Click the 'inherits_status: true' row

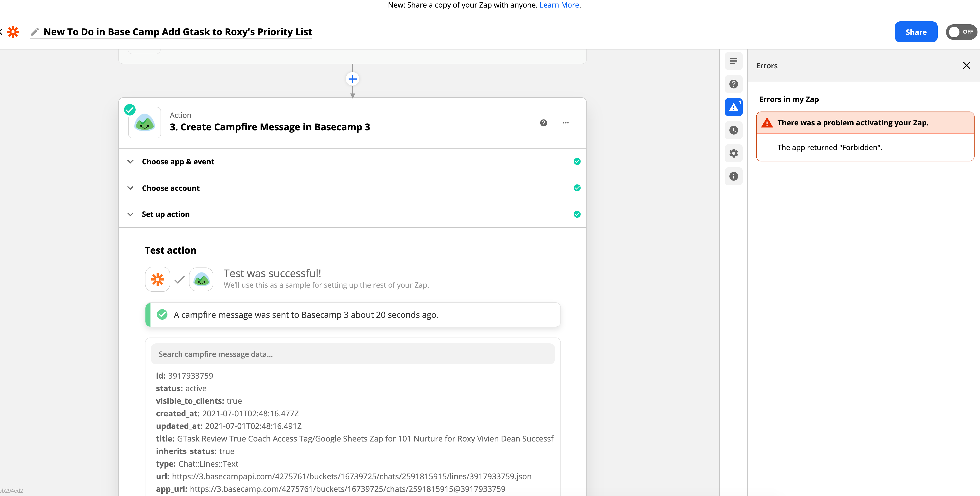(195, 451)
